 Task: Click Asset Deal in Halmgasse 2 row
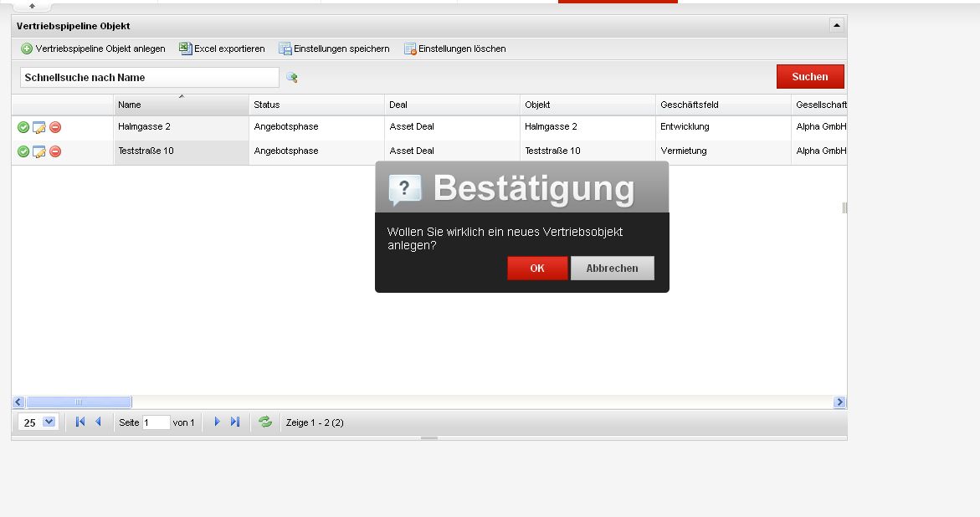pos(412,127)
